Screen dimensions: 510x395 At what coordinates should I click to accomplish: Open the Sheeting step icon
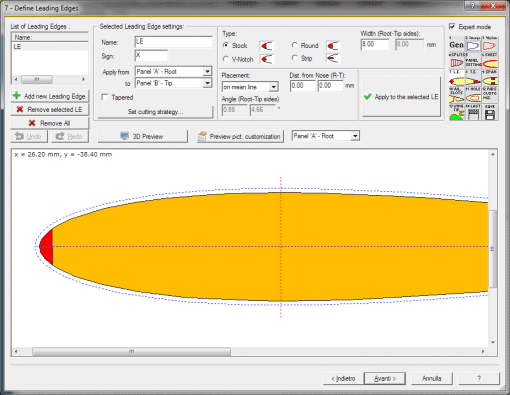pyautogui.click(x=490, y=62)
